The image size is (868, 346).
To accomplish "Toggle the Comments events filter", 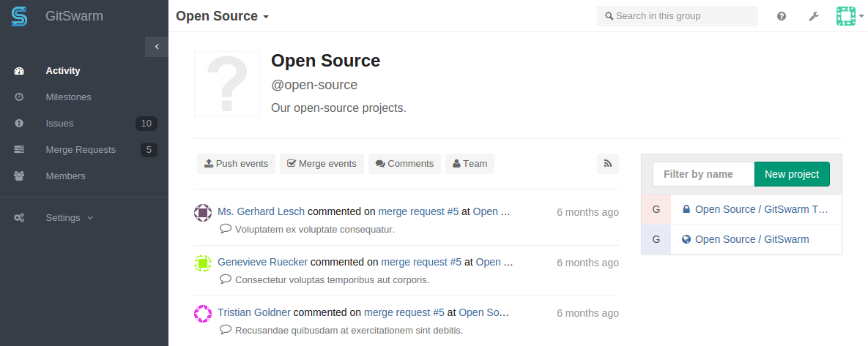I will pos(404,164).
